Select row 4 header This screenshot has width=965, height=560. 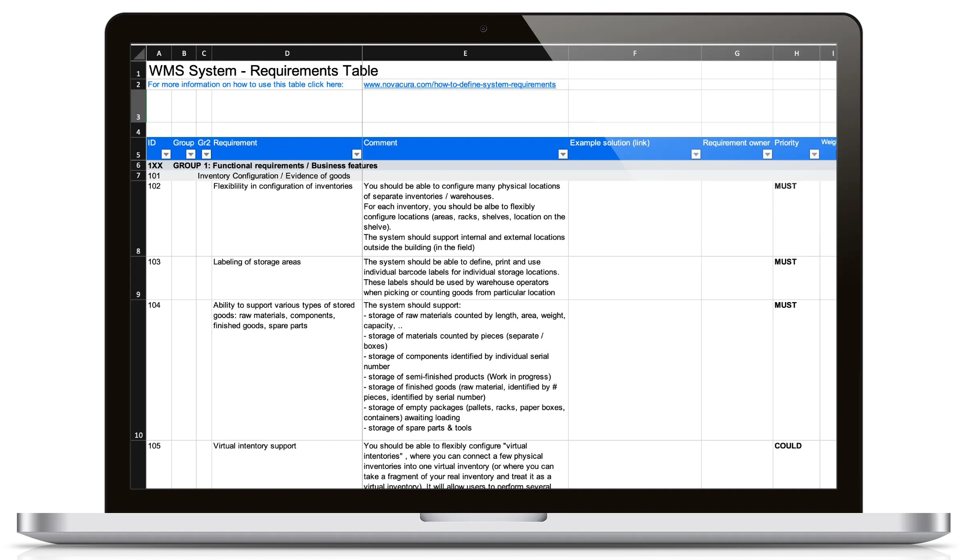(x=139, y=130)
